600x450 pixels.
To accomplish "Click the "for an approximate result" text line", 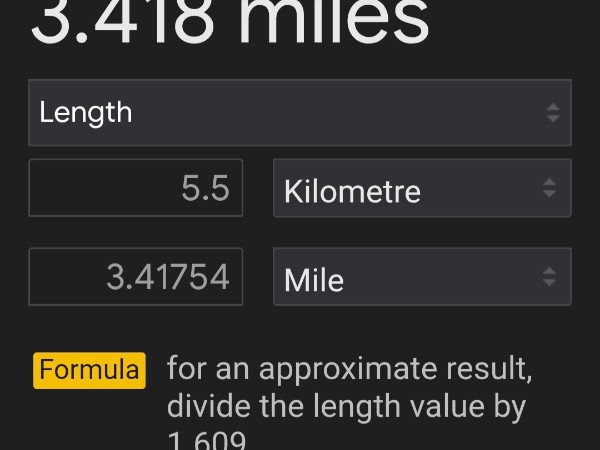I will pyautogui.click(x=349, y=368).
